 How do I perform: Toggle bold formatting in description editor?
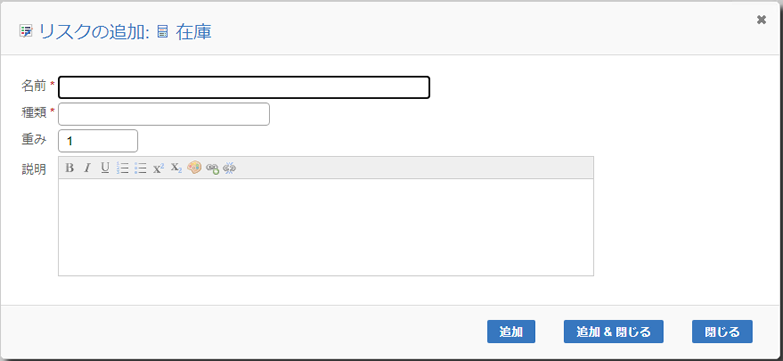point(70,168)
